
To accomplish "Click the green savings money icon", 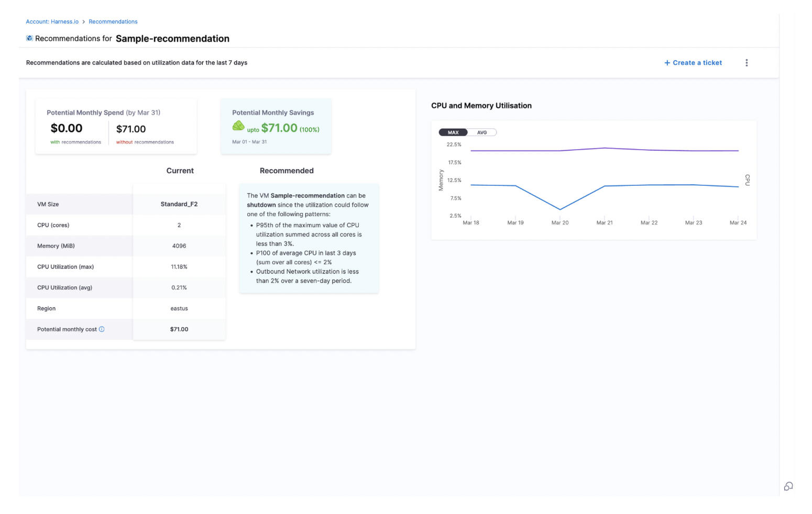I will click(x=238, y=126).
